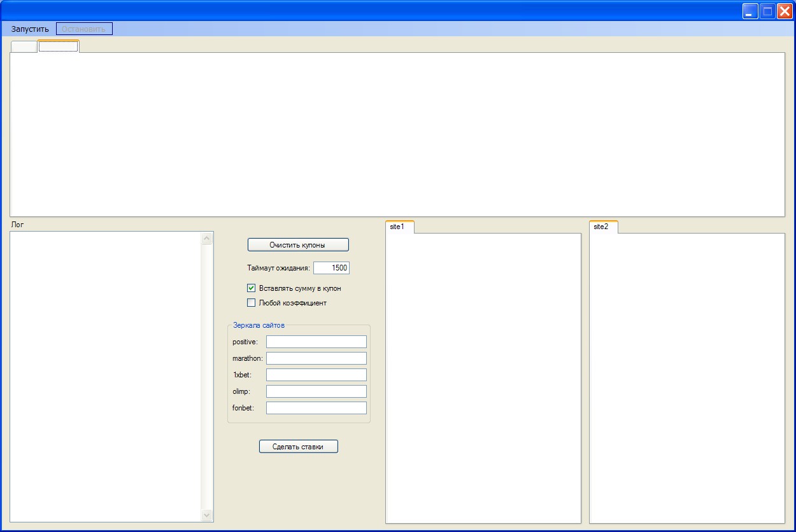Image resolution: width=796 pixels, height=532 pixels.
Task: Focus the positive mirror input field
Action: 316,342
